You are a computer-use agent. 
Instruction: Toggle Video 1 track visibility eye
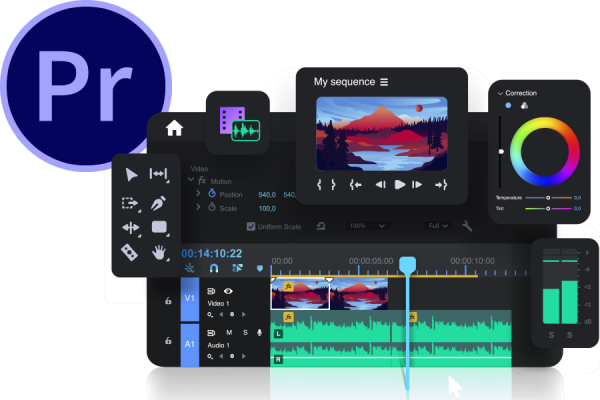[x=228, y=291]
